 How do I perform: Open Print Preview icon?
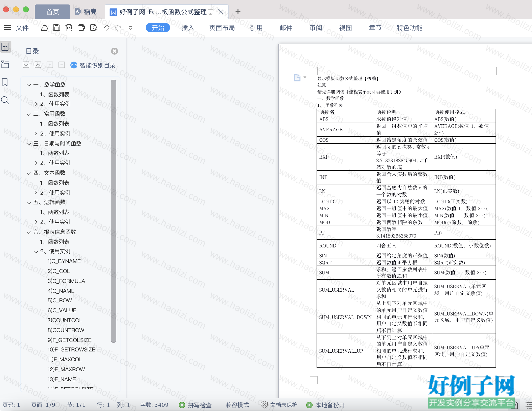pos(94,28)
